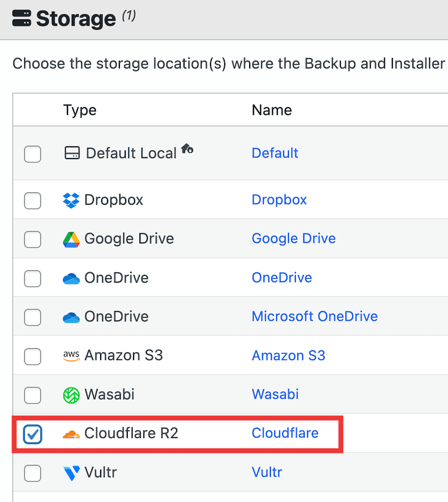Image resolution: width=448 pixels, height=502 pixels.
Task: Click the 'Vultr' type label text
Action: (101, 472)
